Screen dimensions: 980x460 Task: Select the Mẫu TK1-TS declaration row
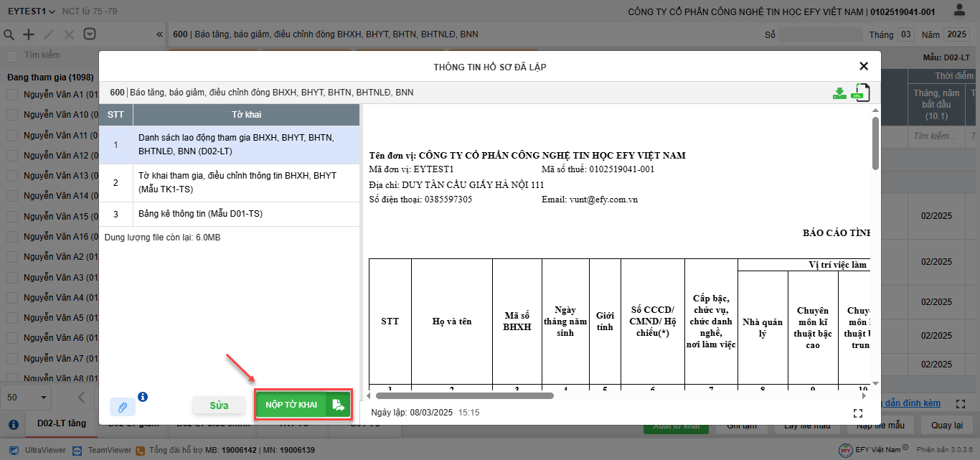pos(229,182)
